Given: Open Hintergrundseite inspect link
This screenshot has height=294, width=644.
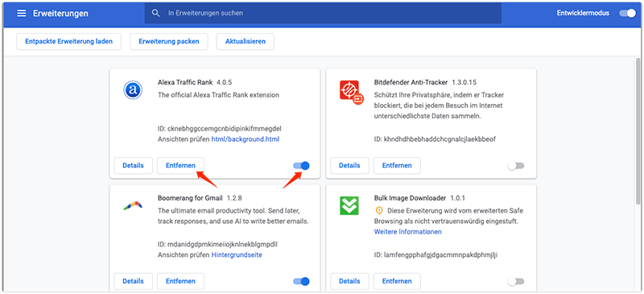Looking at the screenshot, I should click(x=237, y=255).
